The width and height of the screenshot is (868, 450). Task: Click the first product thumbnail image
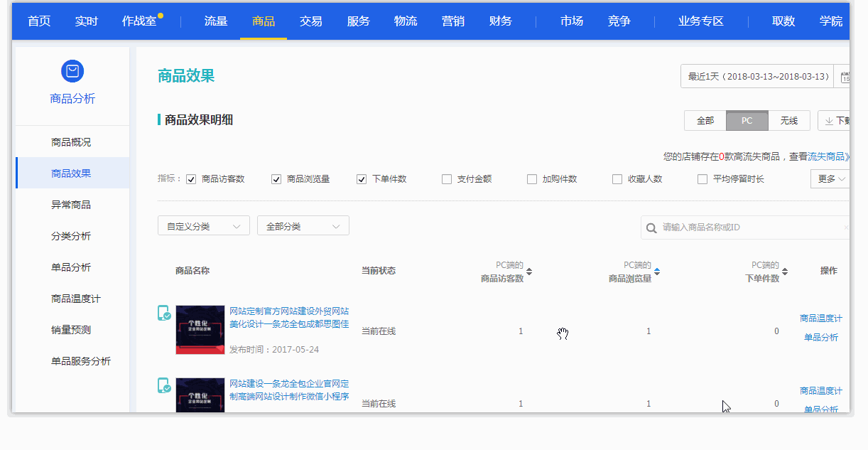point(200,330)
